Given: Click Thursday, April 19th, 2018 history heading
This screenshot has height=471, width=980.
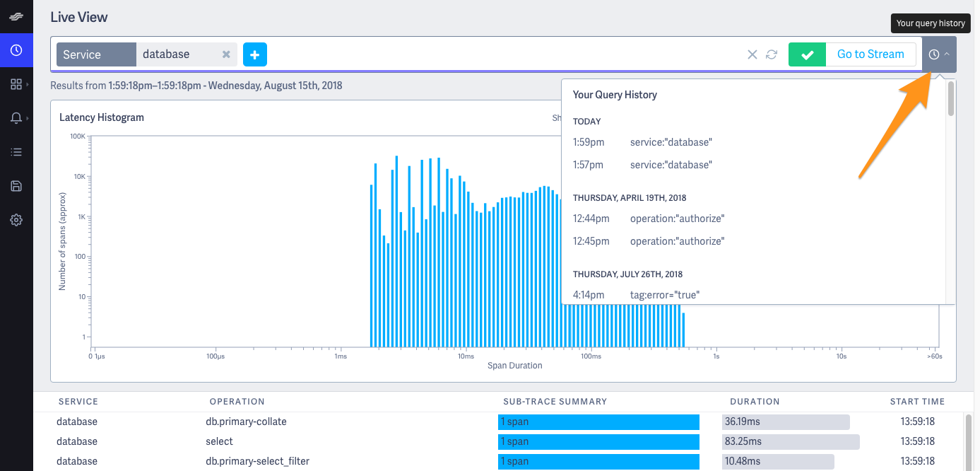Looking at the screenshot, I should (630, 198).
